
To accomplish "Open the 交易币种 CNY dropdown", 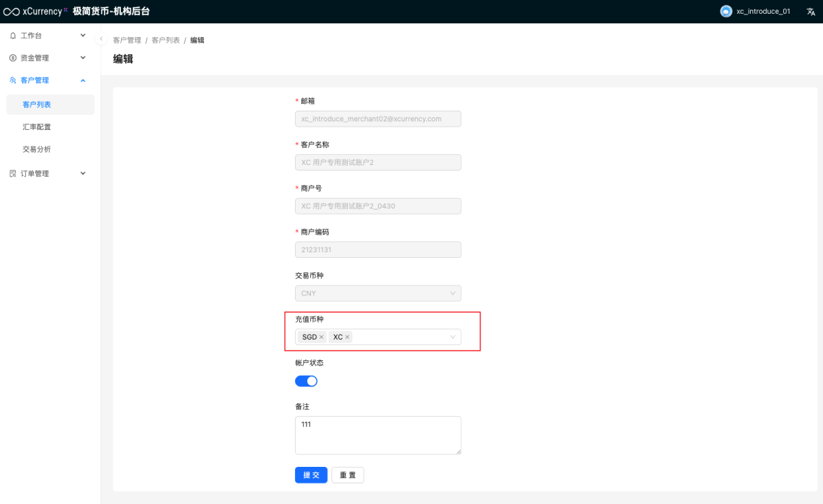I will point(377,294).
